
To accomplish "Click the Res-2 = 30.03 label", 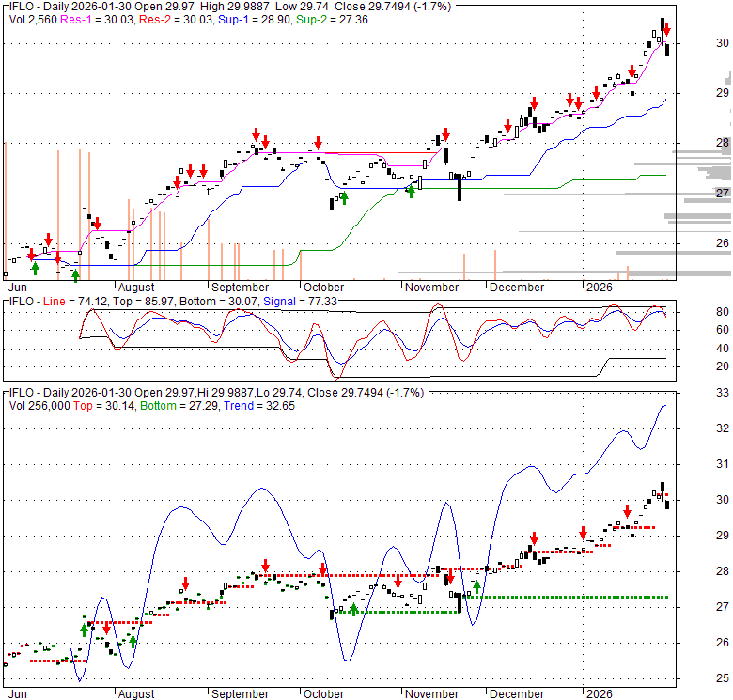I will click(176, 20).
